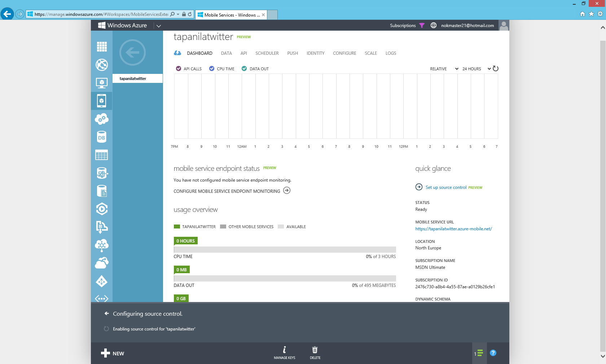This screenshot has width=606, height=364.
Task: Open the language globe icon
Action: click(x=434, y=25)
